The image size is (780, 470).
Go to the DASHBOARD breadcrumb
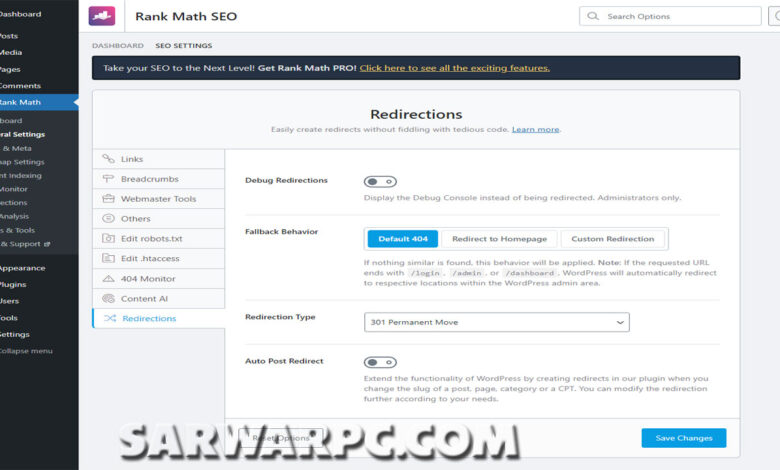pos(117,45)
